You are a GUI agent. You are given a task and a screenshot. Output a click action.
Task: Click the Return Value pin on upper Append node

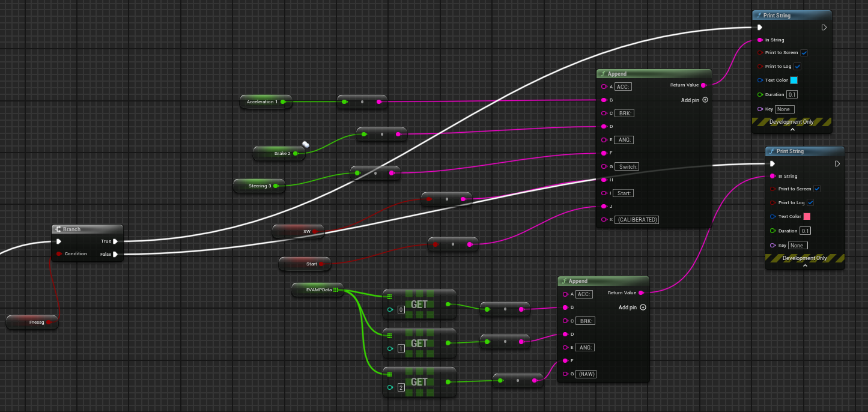point(704,85)
